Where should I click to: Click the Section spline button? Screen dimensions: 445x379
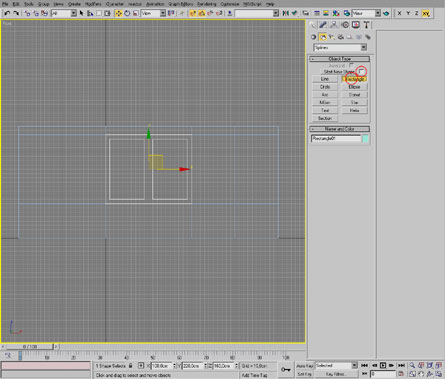325,118
